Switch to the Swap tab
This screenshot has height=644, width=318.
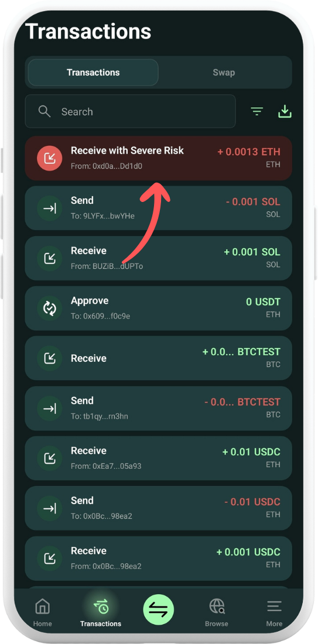click(x=224, y=73)
